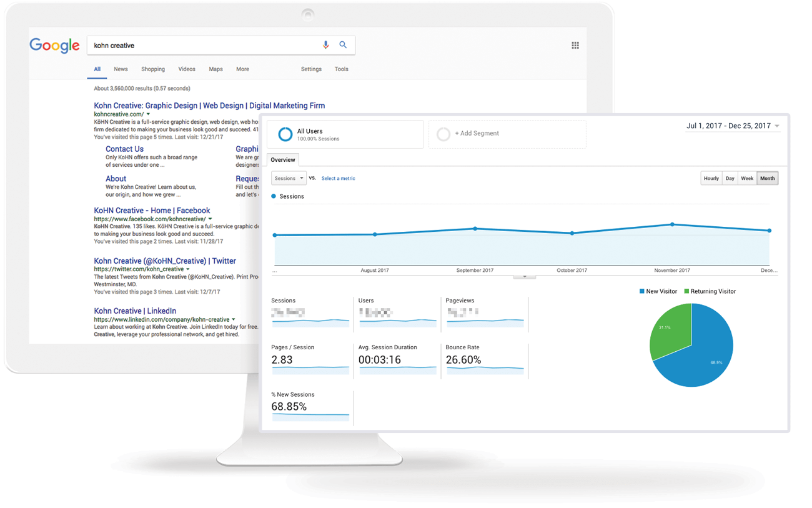Open the More search menu
The height and width of the screenshot is (508, 812).
(x=242, y=69)
